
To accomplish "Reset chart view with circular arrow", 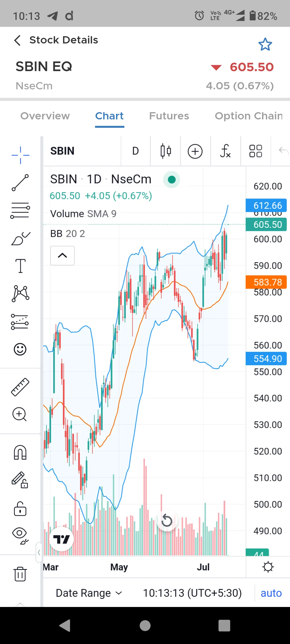I will 167,521.
